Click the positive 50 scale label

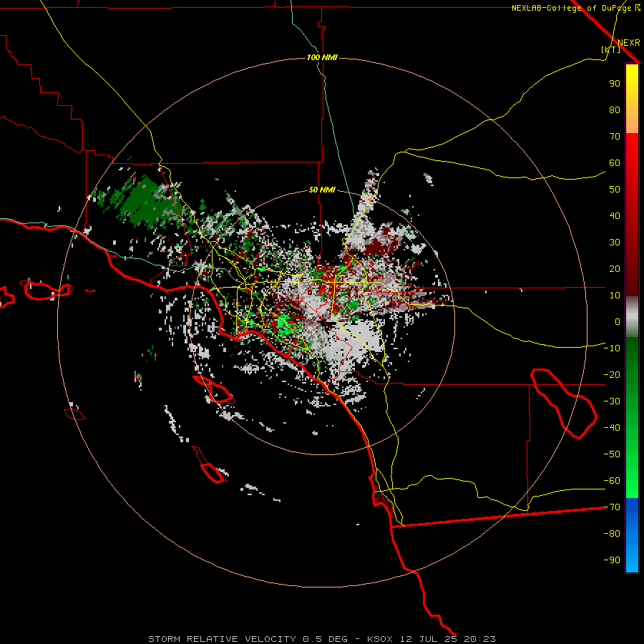[615, 190]
